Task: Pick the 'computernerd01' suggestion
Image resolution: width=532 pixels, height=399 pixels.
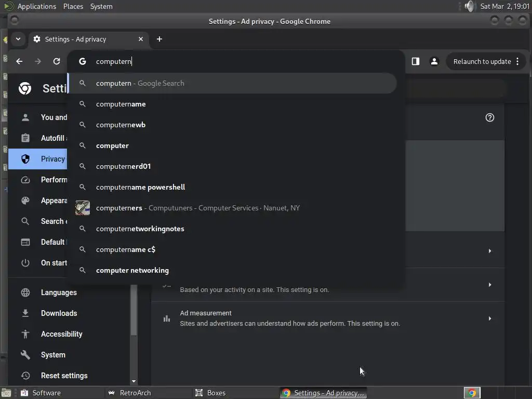Action: pyautogui.click(x=233, y=166)
